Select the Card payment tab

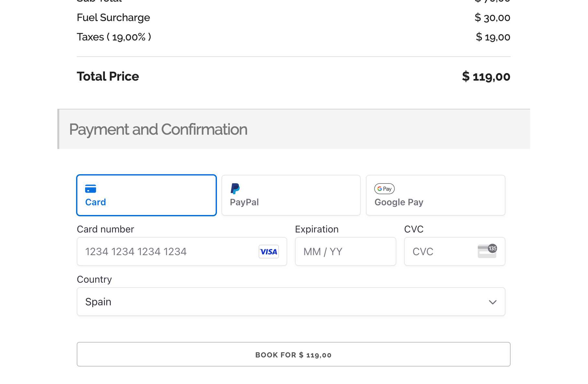146,195
